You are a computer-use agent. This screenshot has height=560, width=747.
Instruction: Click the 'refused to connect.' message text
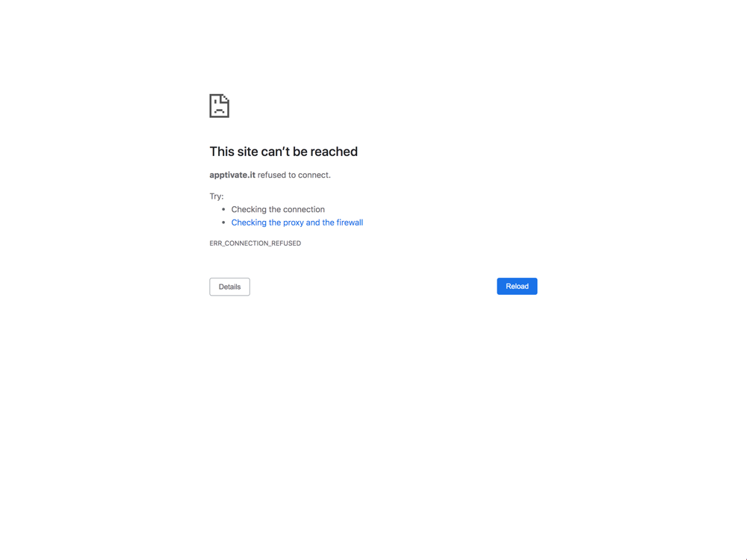[x=294, y=175]
